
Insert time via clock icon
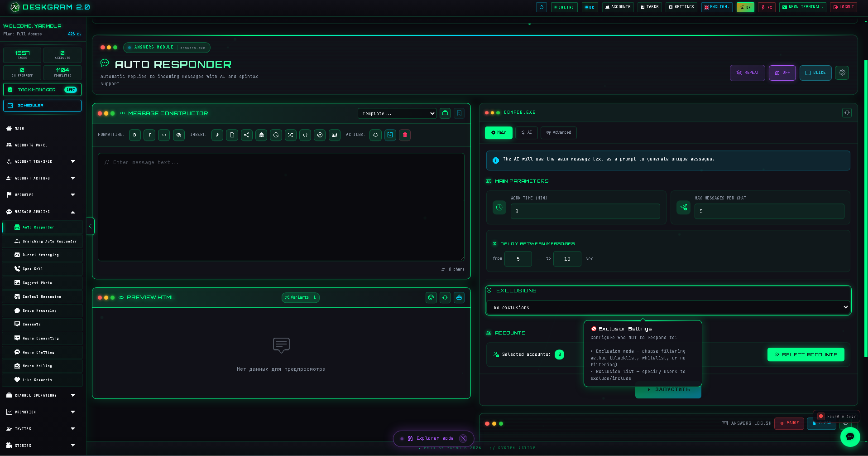click(276, 135)
